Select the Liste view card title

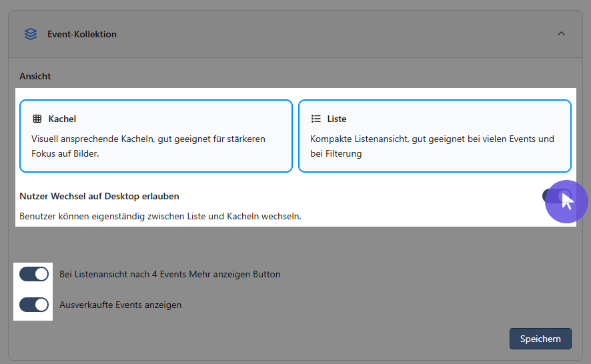(x=337, y=119)
